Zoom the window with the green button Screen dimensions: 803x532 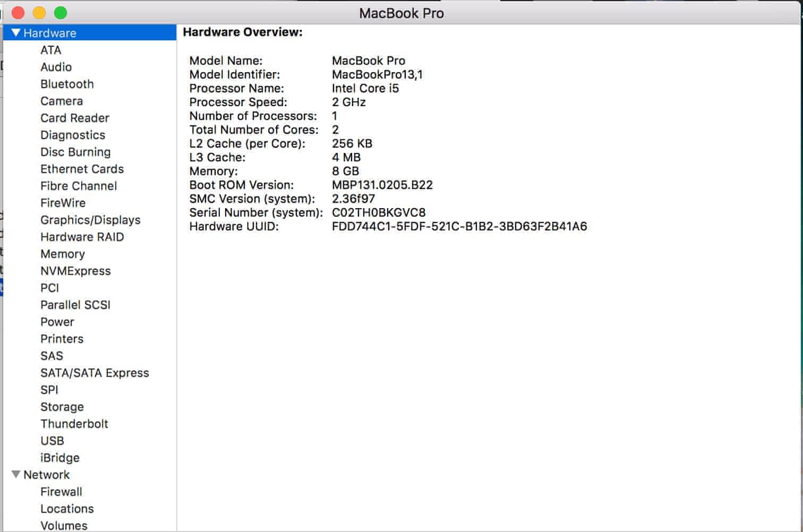[61, 13]
